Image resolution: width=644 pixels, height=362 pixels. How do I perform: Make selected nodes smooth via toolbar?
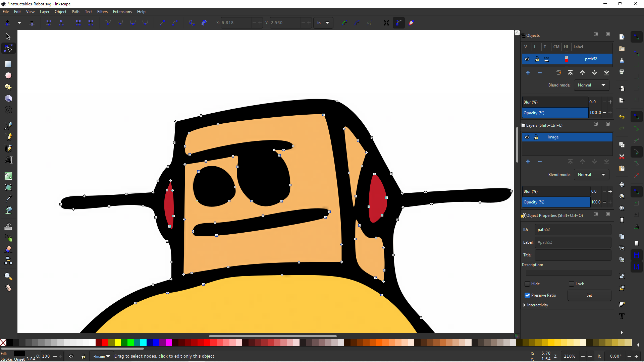120,22
